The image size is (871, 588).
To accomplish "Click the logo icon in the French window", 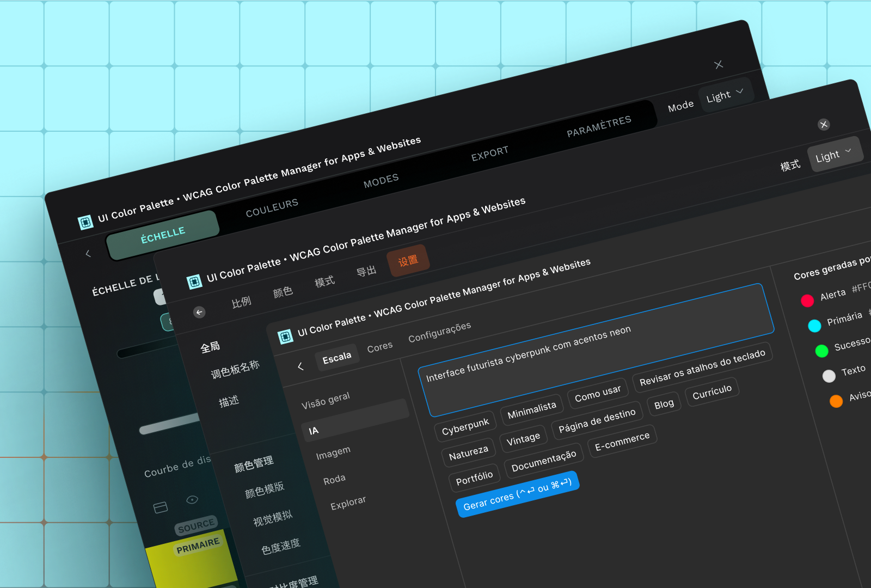I will (85, 223).
